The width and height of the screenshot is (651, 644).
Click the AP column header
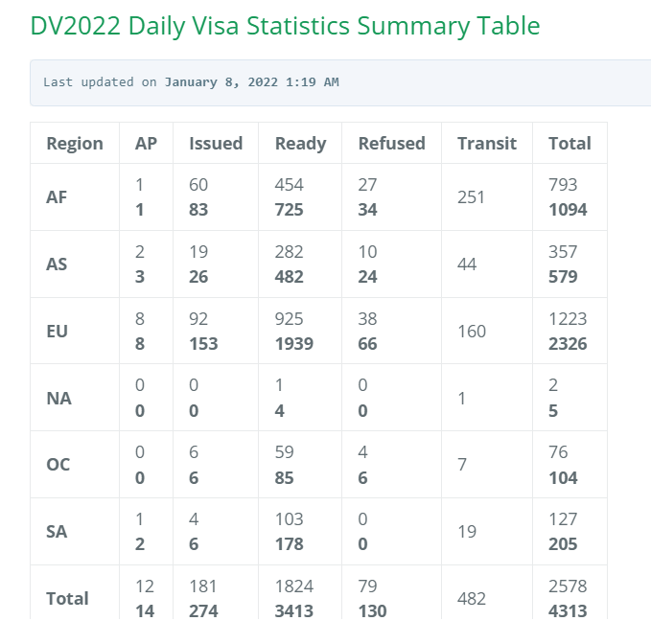(146, 144)
